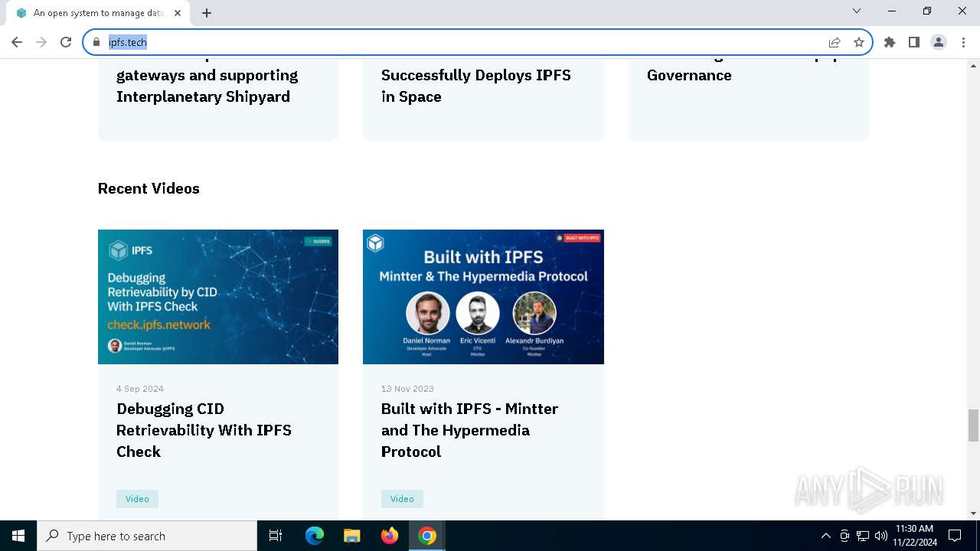Open the Windows Start menu
980x551 pixels.
(18, 536)
